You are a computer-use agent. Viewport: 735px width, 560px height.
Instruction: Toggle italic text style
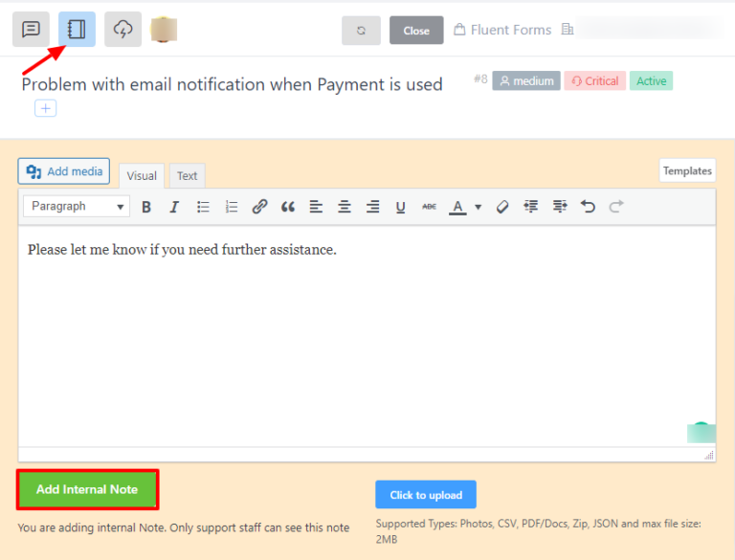[174, 207]
